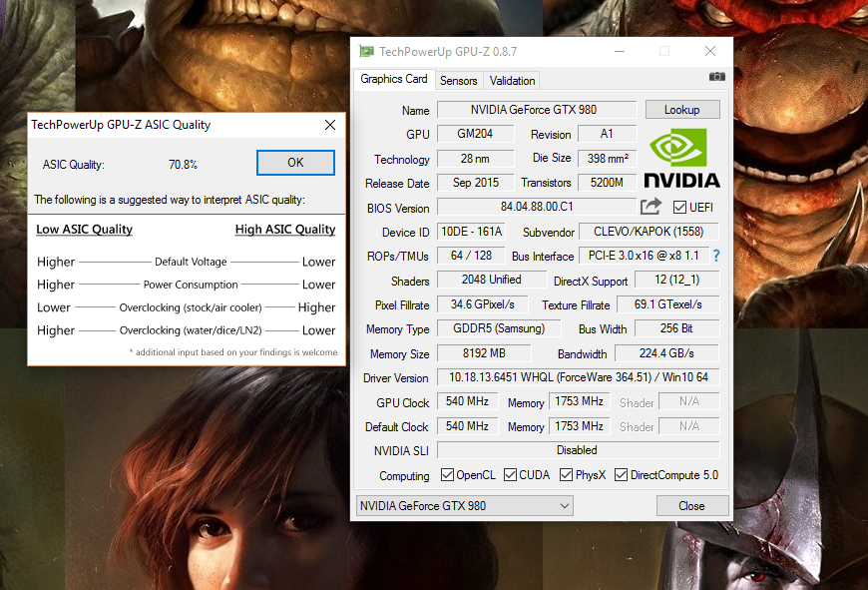Switch to the Sensors tab
868x590 pixels.
coord(458,81)
